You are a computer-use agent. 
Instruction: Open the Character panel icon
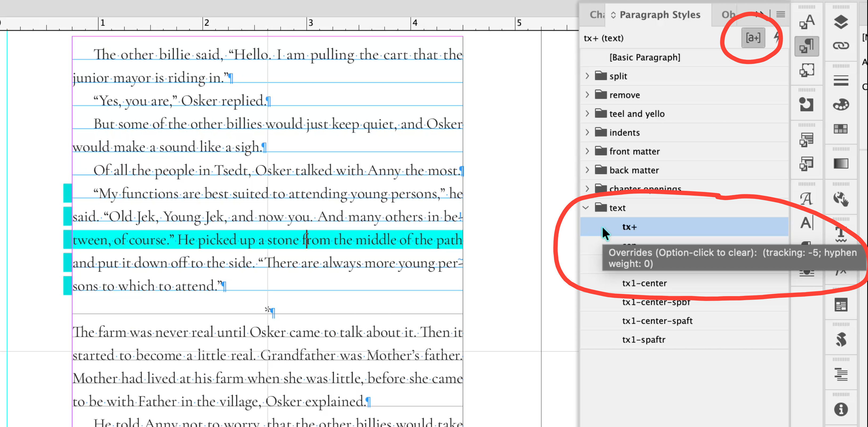click(807, 223)
